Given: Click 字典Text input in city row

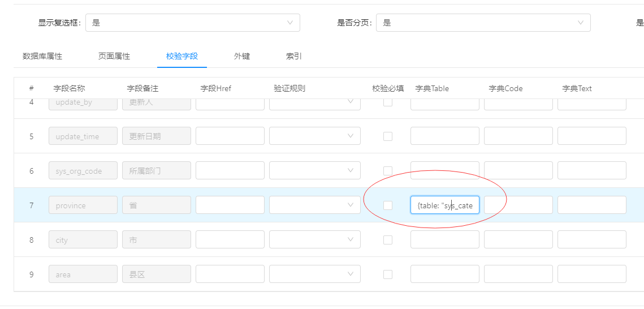Looking at the screenshot, I should [x=592, y=239].
